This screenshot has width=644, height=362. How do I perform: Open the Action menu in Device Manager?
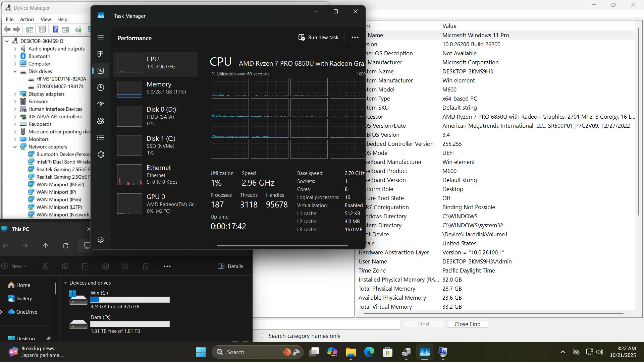27,19
